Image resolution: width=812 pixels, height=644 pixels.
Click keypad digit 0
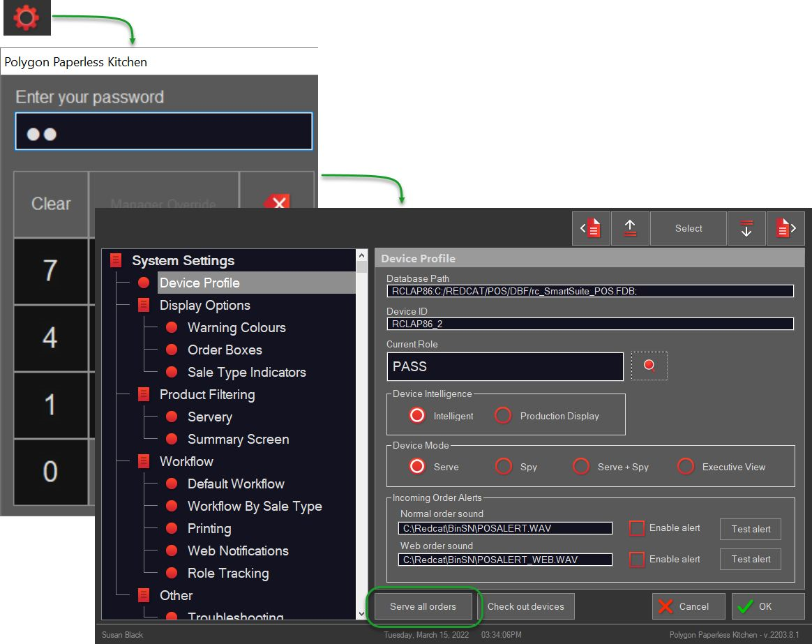coord(50,472)
